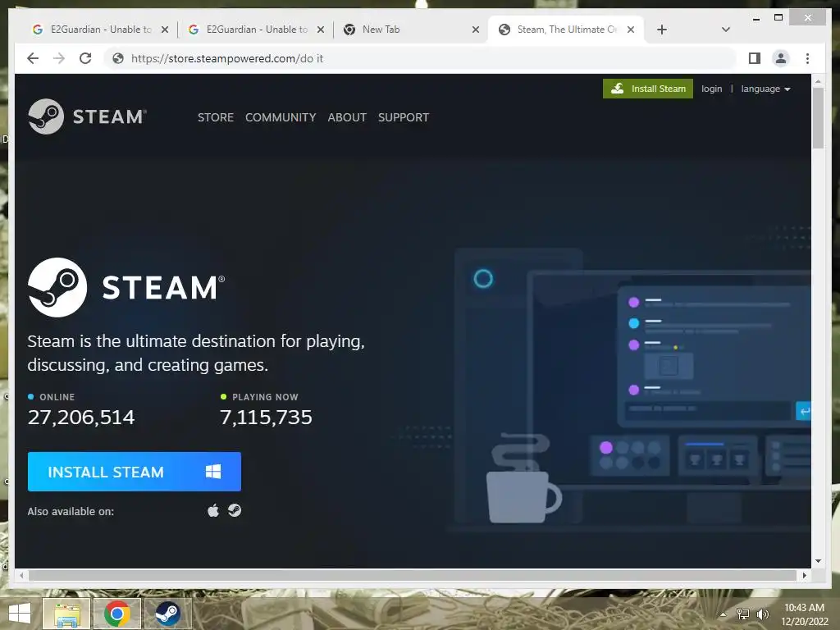Open the browser side panel icon
Viewport: 840px width, 630px height.
[755, 58]
